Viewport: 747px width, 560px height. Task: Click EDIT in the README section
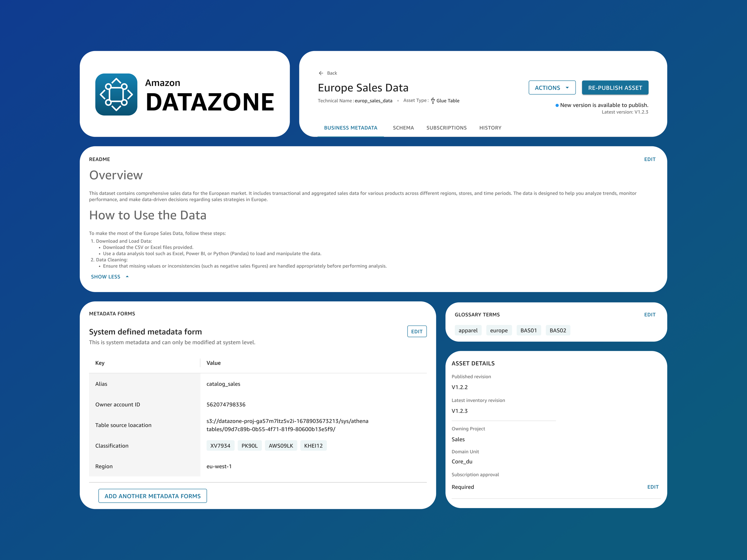click(x=650, y=159)
